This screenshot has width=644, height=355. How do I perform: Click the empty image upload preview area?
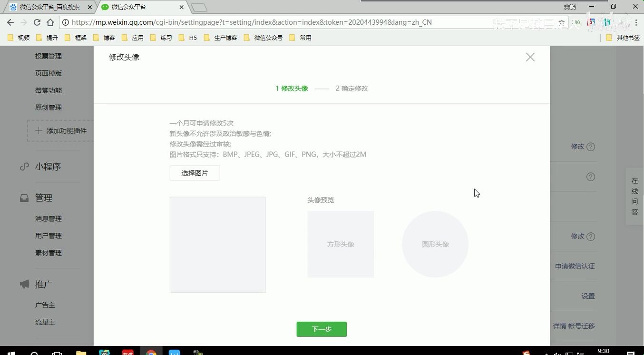pos(217,245)
